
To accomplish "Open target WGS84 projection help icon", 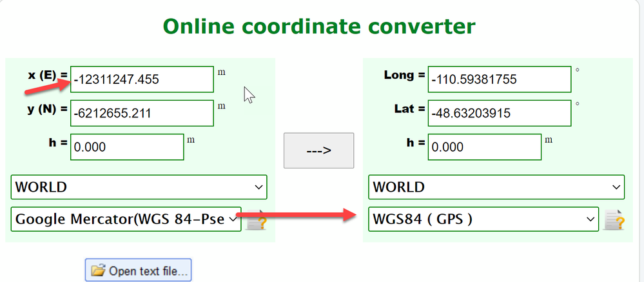I will 614,219.
